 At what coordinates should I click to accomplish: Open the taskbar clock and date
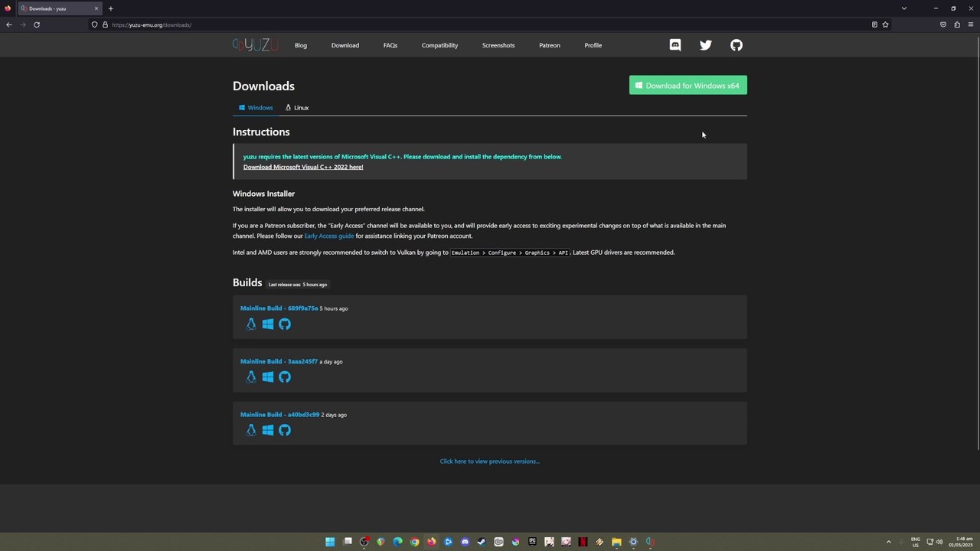tap(961, 542)
